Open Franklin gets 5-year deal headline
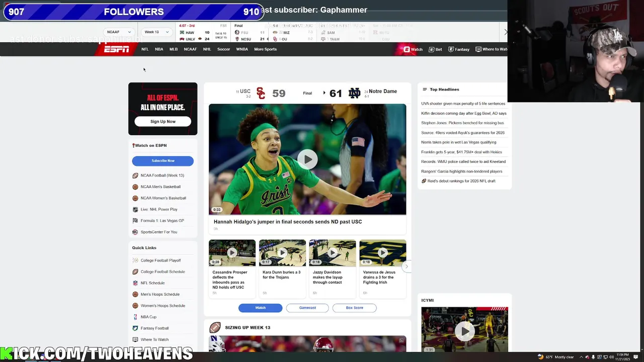 [461, 152]
